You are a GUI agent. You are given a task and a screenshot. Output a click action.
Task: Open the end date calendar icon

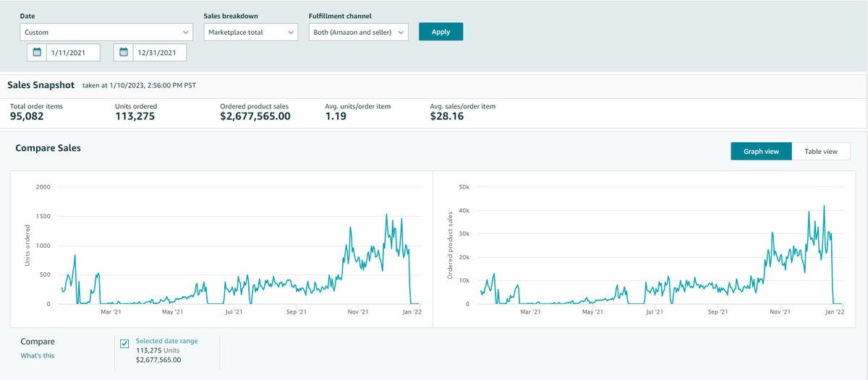click(124, 53)
